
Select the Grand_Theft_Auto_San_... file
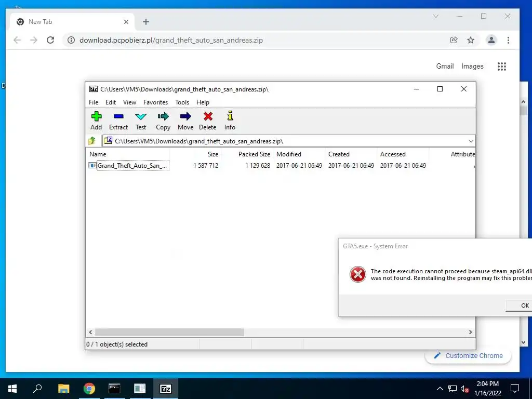click(x=129, y=166)
